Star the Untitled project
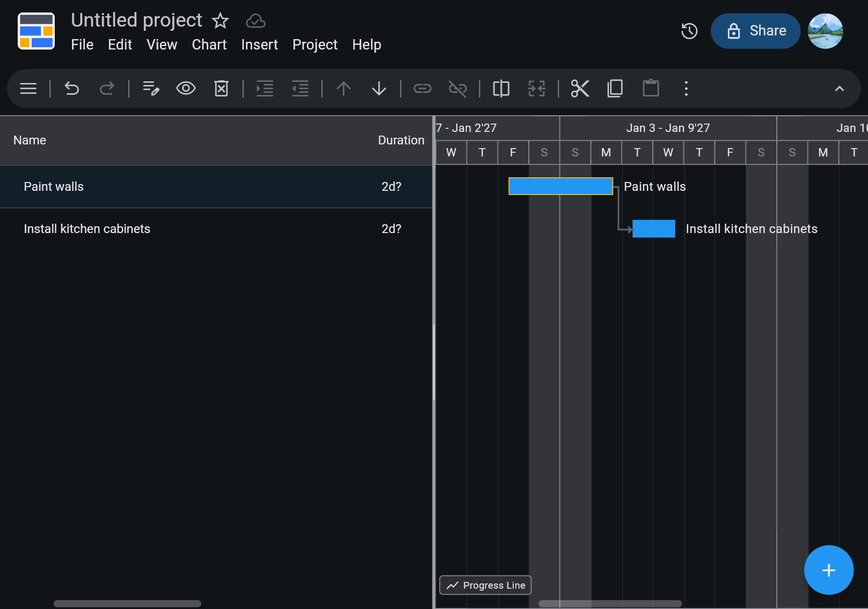Image resolution: width=868 pixels, height=609 pixels. 220,21
